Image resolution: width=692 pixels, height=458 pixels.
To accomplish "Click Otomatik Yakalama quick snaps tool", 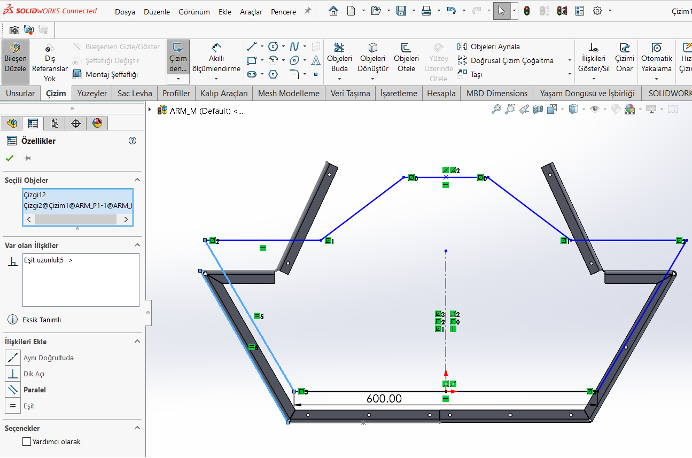I will 657,58.
